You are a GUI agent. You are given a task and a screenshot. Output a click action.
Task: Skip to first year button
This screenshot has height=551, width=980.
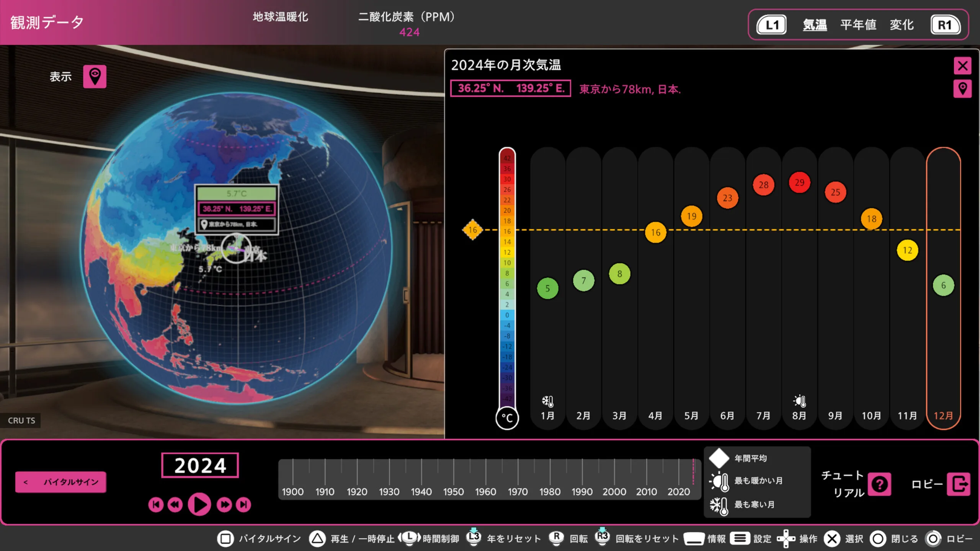156,505
